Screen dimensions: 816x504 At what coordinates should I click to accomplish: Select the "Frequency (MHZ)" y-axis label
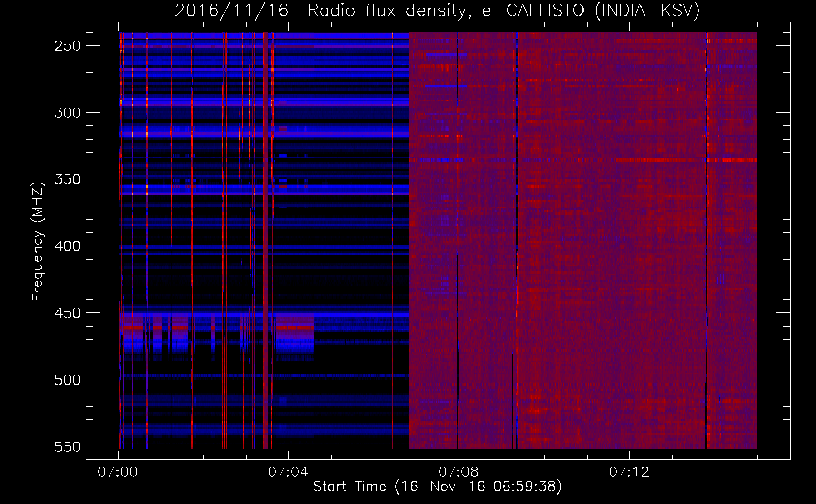pyautogui.click(x=38, y=242)
